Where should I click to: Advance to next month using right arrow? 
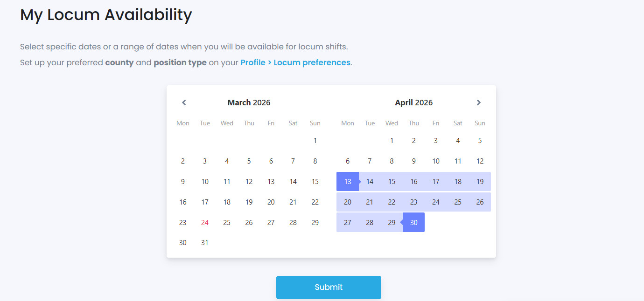click(478, 103)
